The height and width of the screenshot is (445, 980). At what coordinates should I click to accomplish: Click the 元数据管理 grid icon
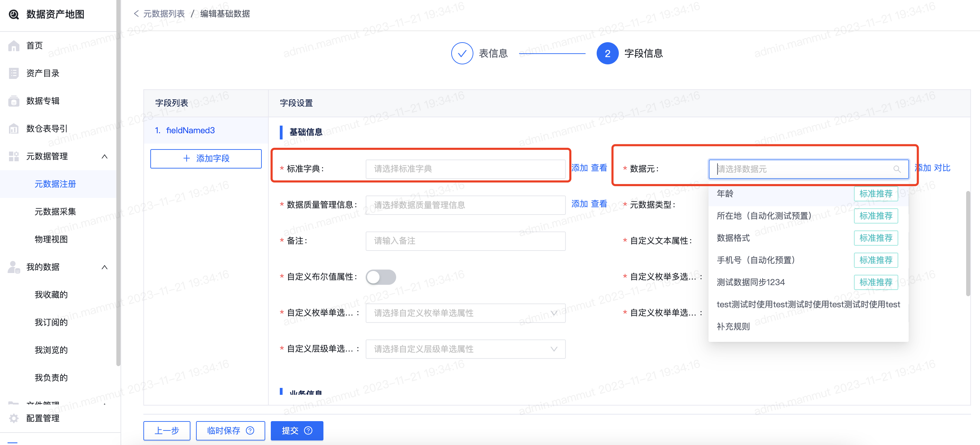tap(14, 156)
